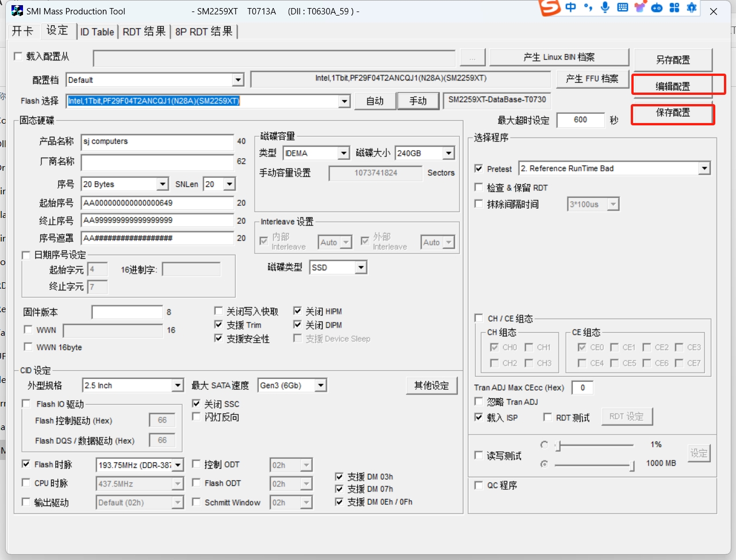Enable the 读写测试 checkbox

point(478,455)
